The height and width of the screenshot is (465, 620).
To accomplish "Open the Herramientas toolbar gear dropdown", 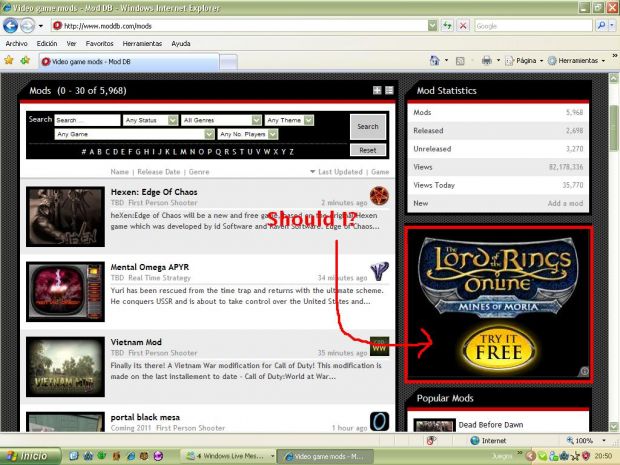I will 577,60.
